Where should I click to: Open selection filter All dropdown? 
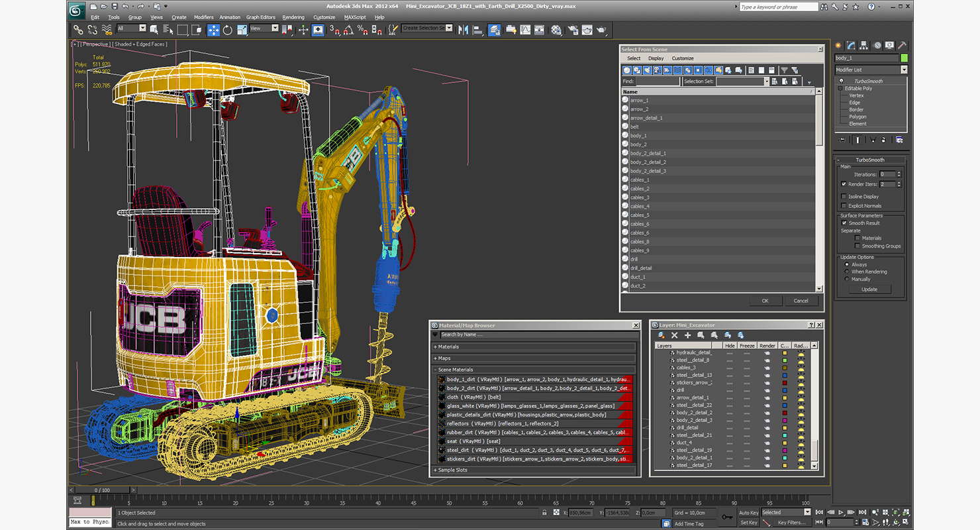[131, 28]
